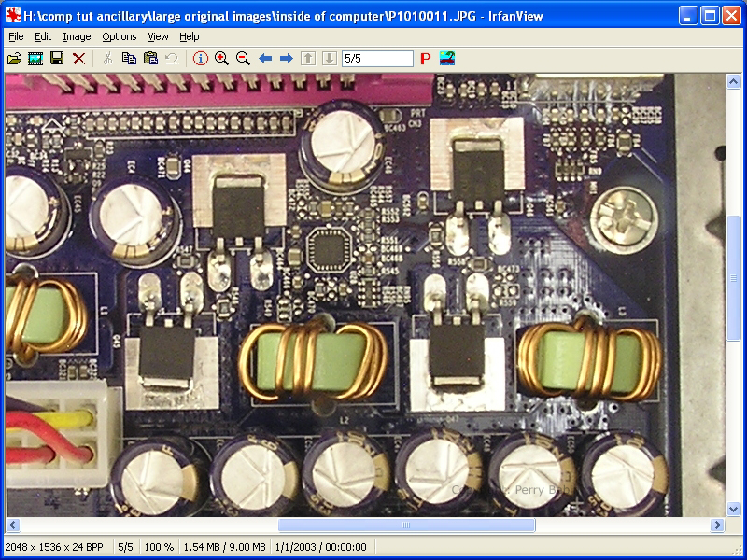Open the Options menu
The height and width of the screenshot is (560, 747).
coord(120,36)
